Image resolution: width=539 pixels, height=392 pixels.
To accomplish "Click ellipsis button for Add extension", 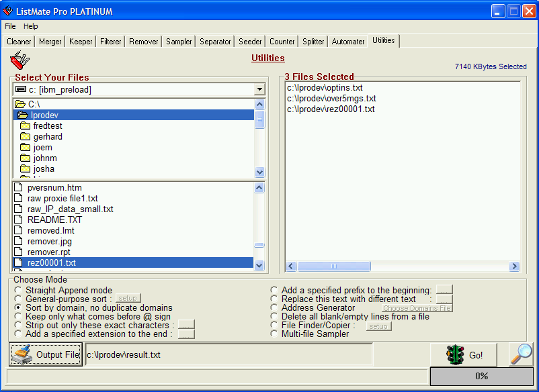I will [186, 334].
